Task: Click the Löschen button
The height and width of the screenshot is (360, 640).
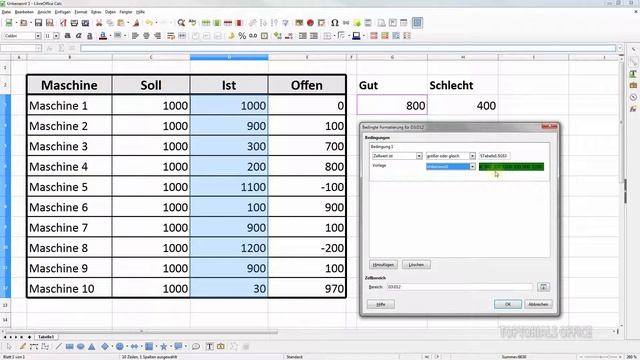Action: (x=416, y=265)
